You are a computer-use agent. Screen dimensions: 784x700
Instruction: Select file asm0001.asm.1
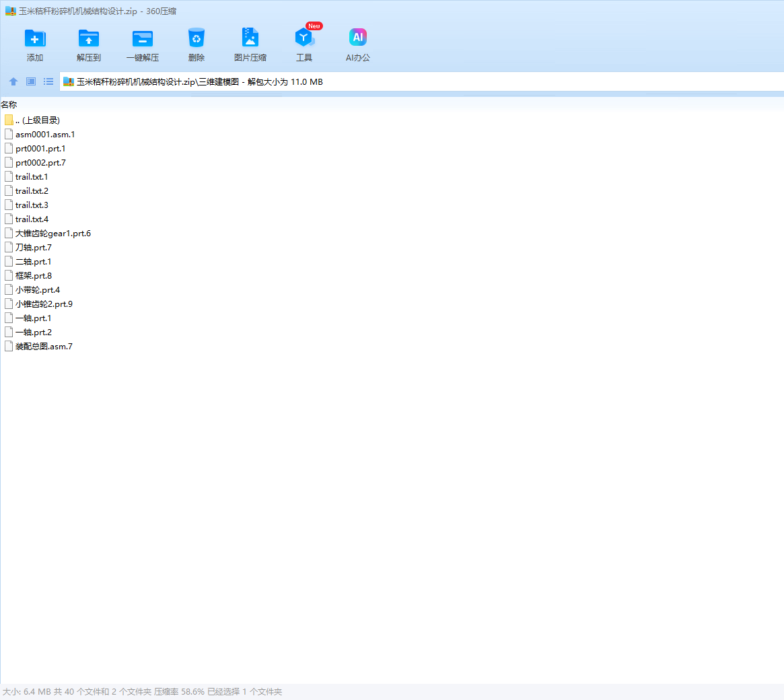click(45, 134)
